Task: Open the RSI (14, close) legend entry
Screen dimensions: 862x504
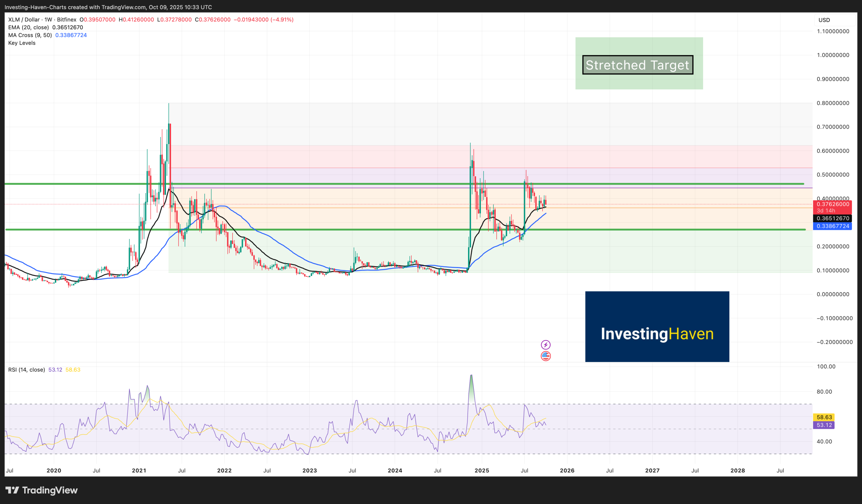Action: click(x=26, y=370)
